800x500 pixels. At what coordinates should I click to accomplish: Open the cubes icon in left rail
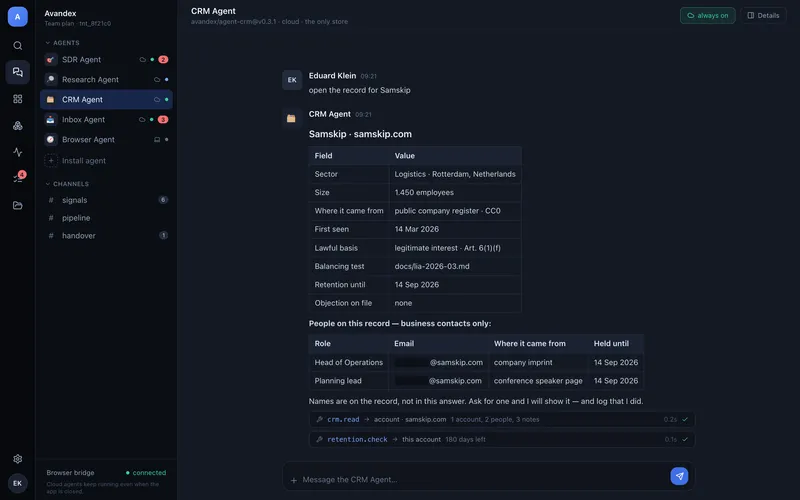click(x=17, y=126)
